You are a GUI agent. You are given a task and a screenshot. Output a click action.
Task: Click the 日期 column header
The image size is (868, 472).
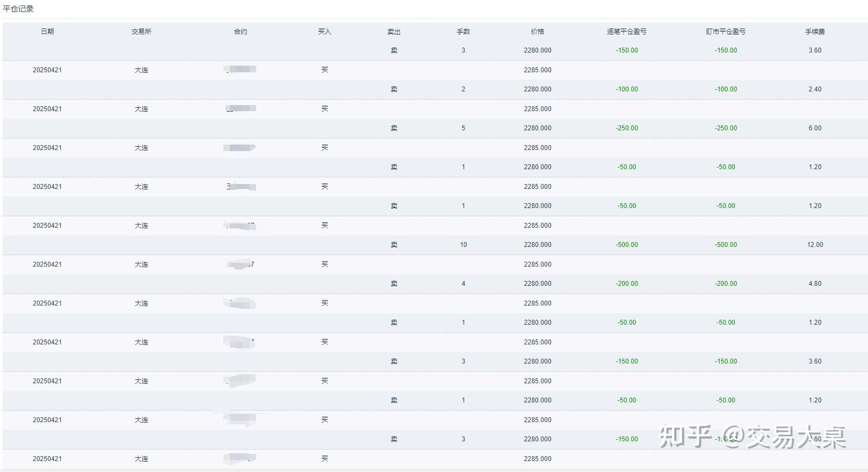47,32
